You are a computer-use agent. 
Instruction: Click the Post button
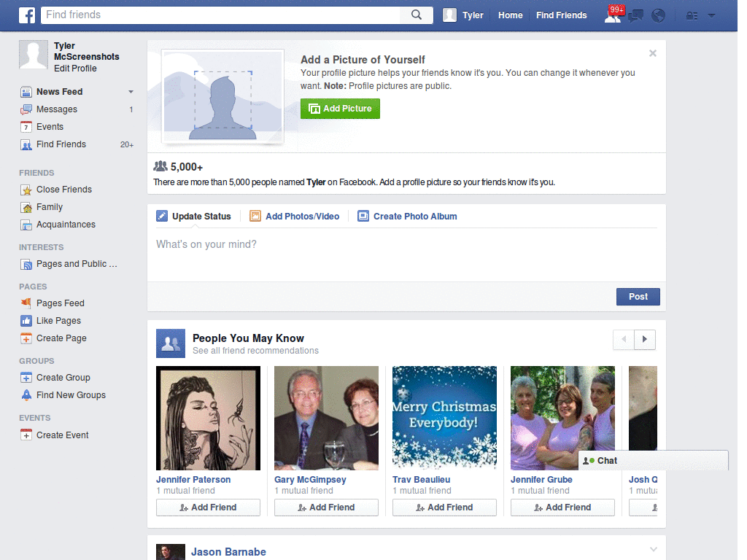(638, 297)
